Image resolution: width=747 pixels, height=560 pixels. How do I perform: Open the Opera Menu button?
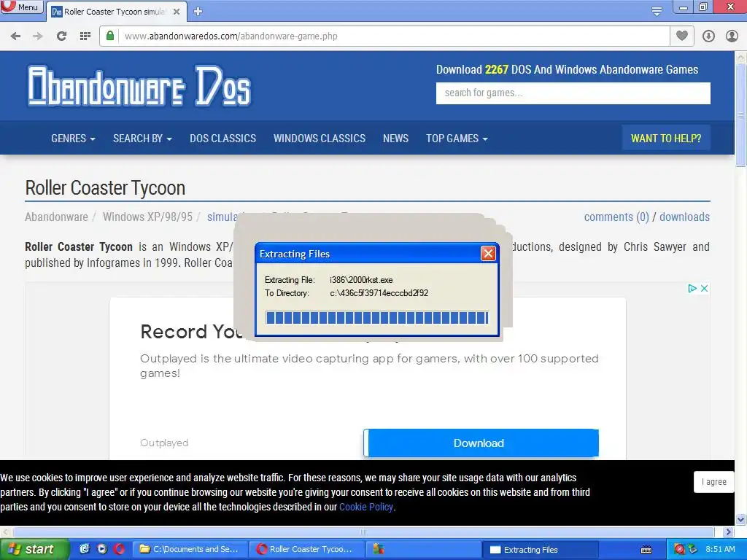[x=21, y=7]
